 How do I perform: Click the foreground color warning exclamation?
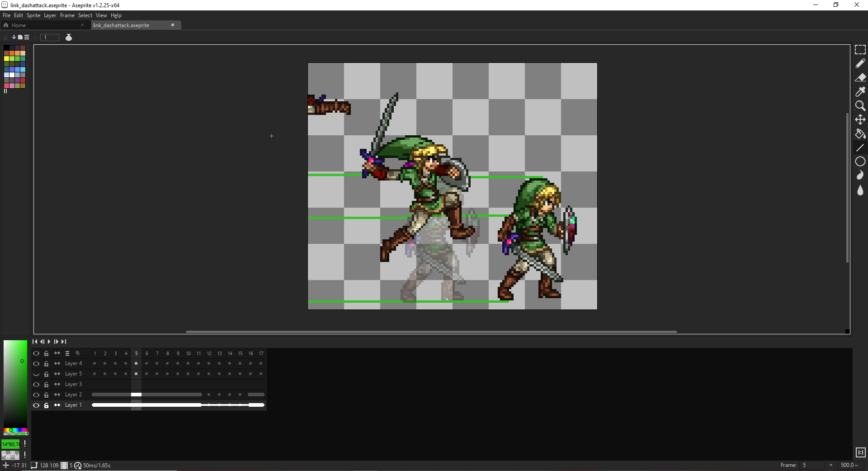coord(25,444)
